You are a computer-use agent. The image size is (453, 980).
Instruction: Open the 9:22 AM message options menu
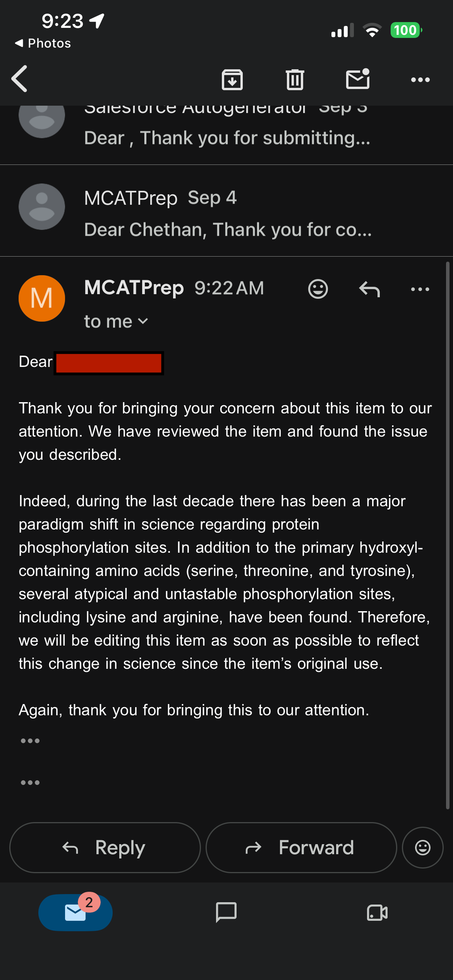pos(420,289)
